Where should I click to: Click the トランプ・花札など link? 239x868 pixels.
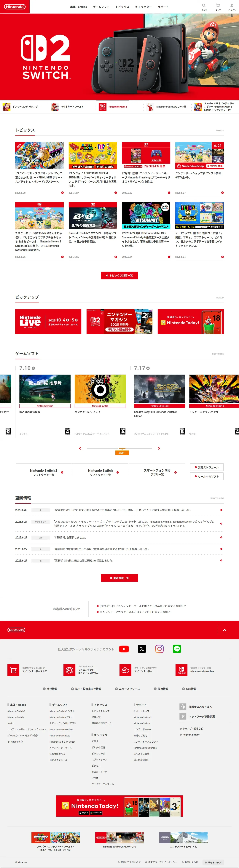pos(192,728)
